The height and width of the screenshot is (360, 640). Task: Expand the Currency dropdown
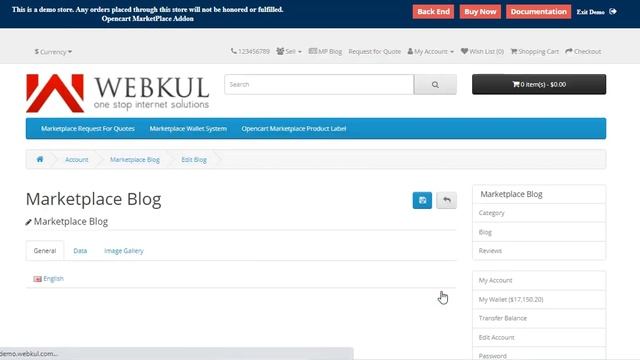coord(53,52)
